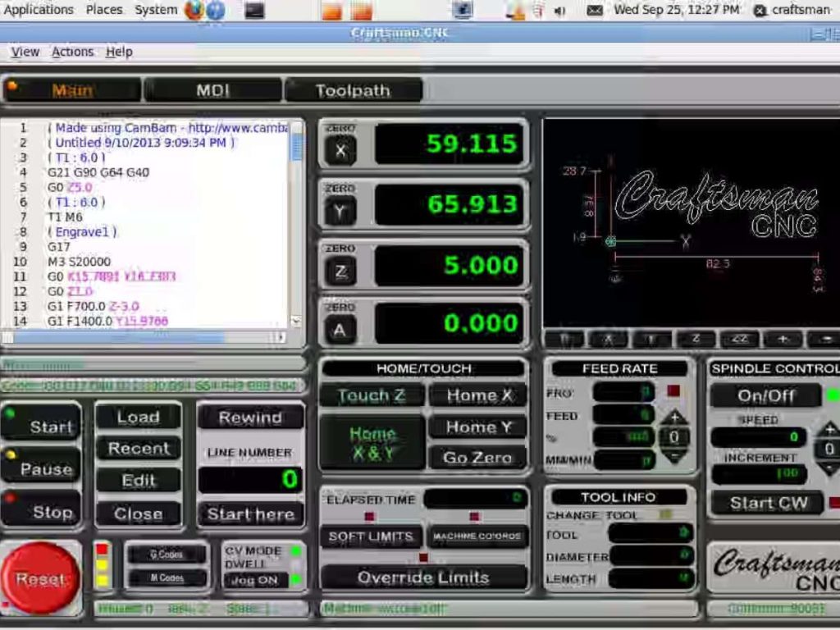Home the Y axis

coord(479,427)
